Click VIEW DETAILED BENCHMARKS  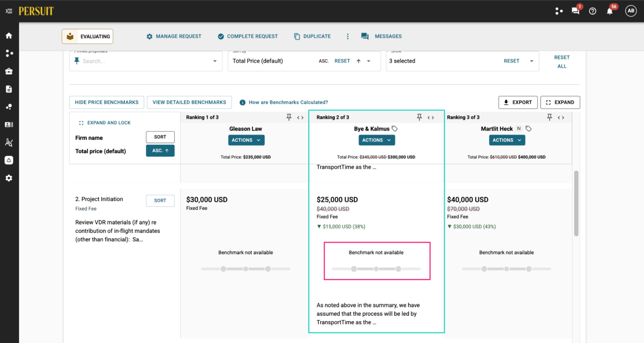(x=189, y=102)
